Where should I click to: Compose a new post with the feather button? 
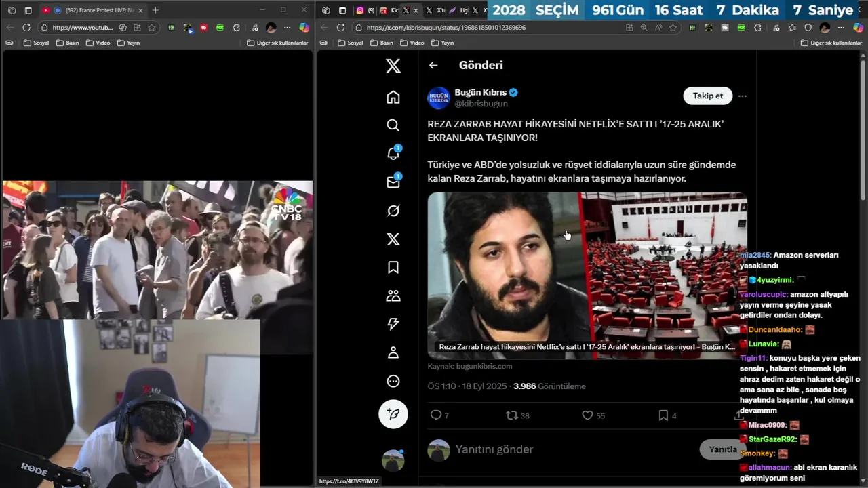393,413
